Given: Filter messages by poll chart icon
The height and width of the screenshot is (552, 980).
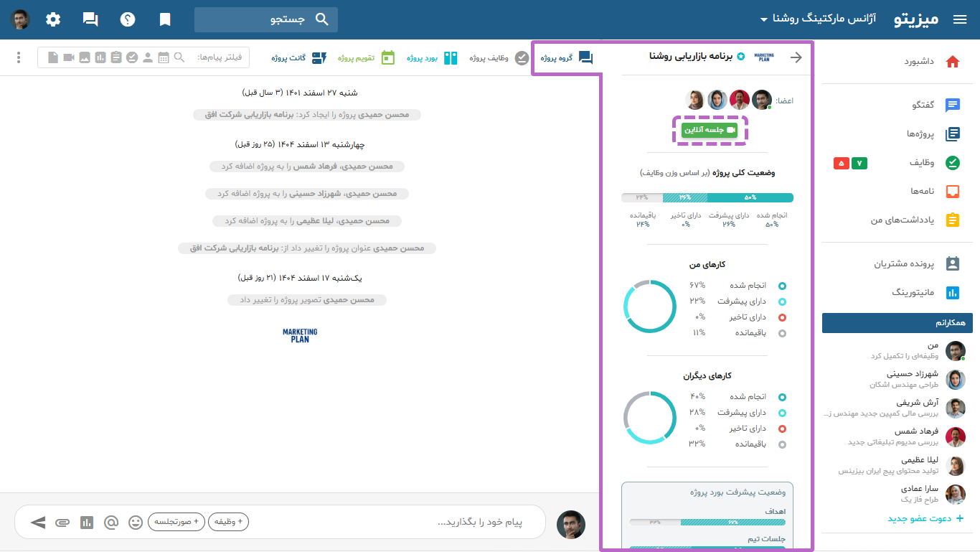Looking at the screenshot, I should pos(100,57).
